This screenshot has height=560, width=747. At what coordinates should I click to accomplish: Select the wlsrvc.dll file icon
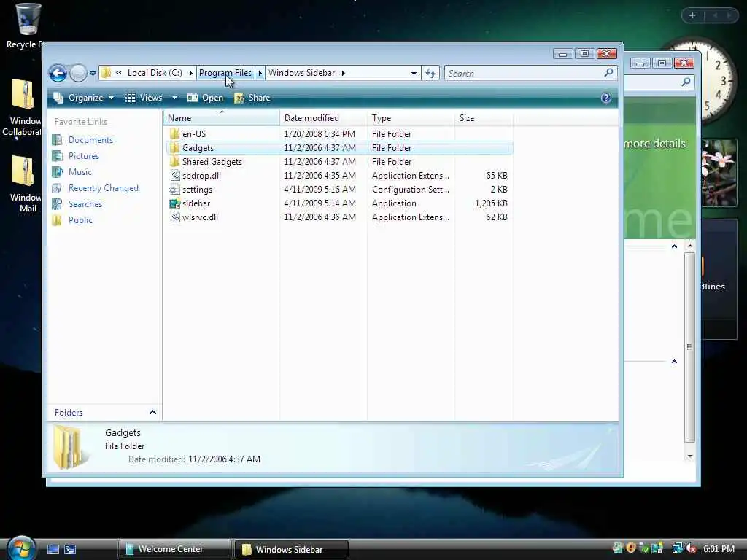[x=175, y=217]
